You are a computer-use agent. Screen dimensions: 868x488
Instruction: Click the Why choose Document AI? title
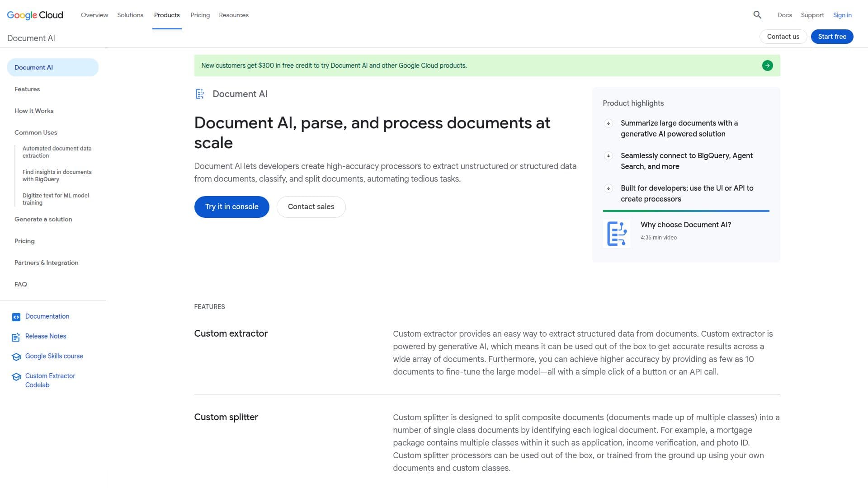coord(686,225)
